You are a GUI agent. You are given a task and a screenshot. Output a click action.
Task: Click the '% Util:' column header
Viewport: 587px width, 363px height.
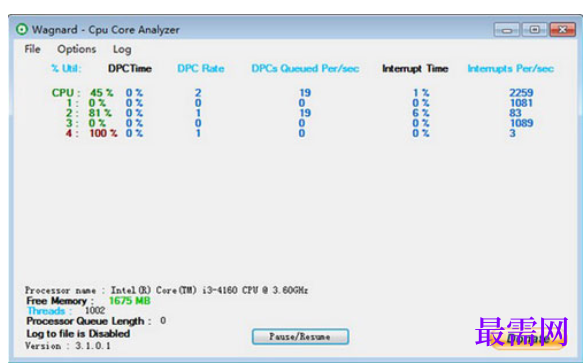point(66,68)
